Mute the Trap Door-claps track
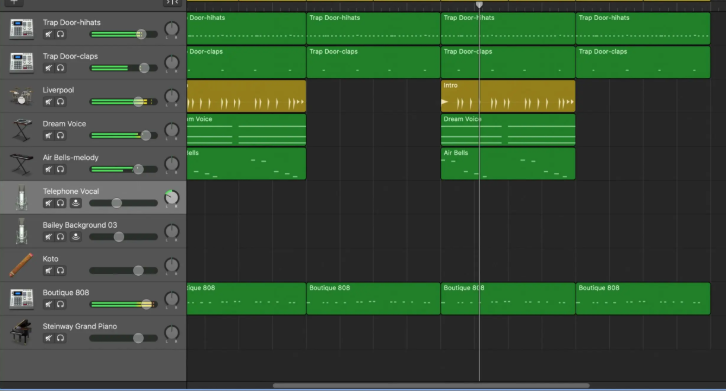The height and width of the screenshot is (391, 726). [x=49, y=68]
